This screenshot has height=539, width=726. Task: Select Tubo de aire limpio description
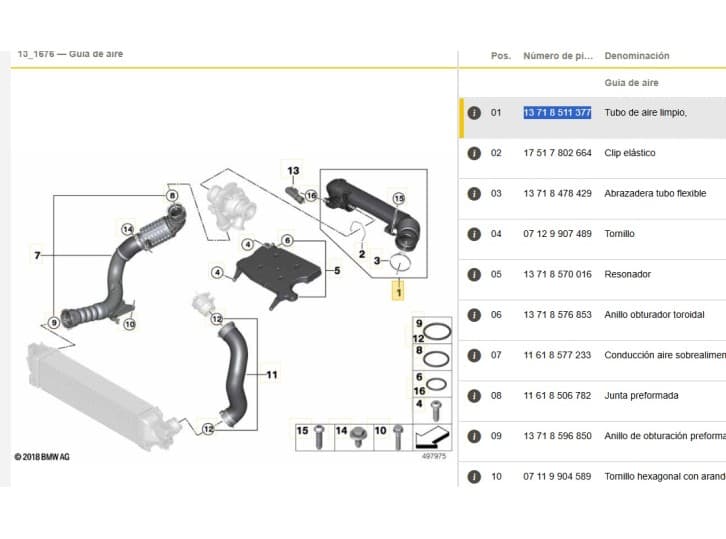[645, 113]
